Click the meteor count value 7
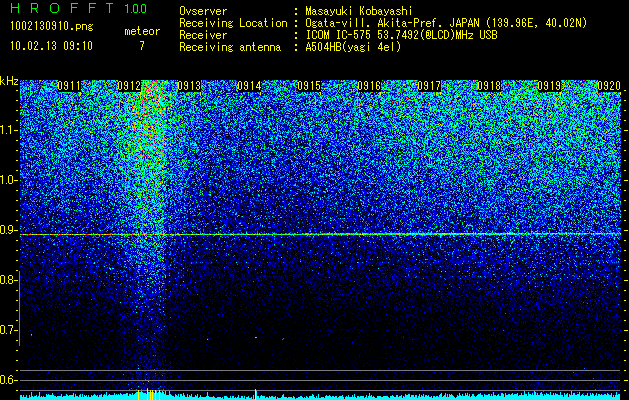This screenshot has height=400, width=629. pos(142,46)
